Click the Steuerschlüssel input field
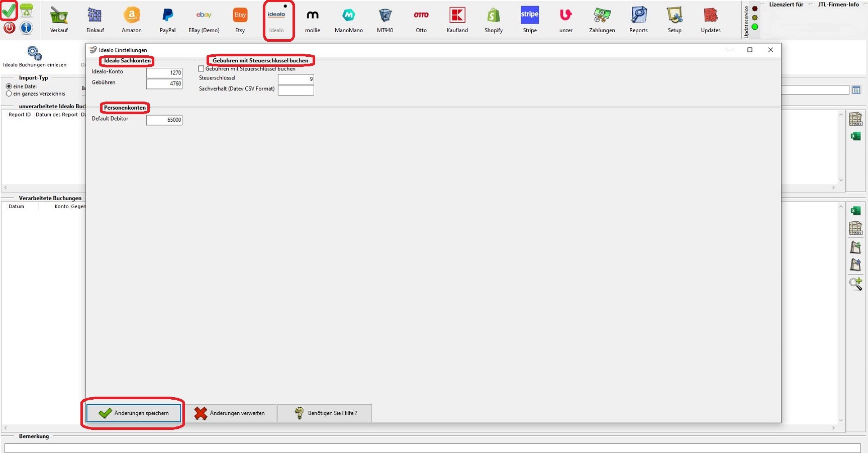868x453 pixels. tap(296, 79)
